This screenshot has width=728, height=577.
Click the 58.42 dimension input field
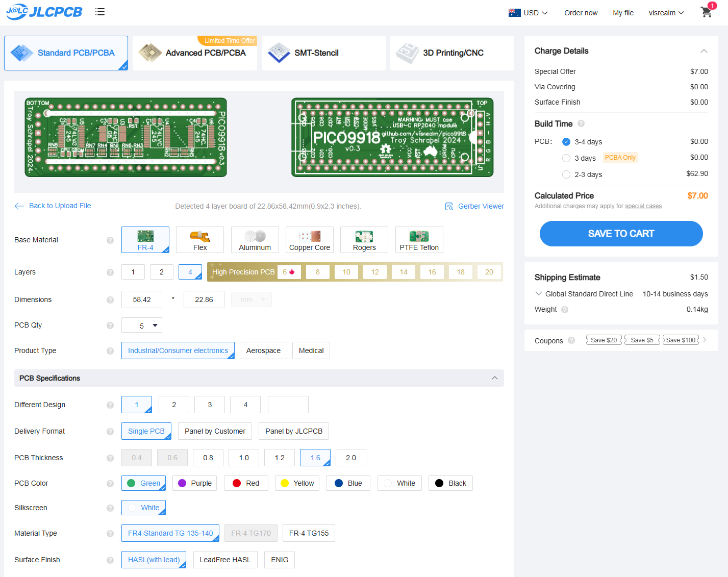142,299
